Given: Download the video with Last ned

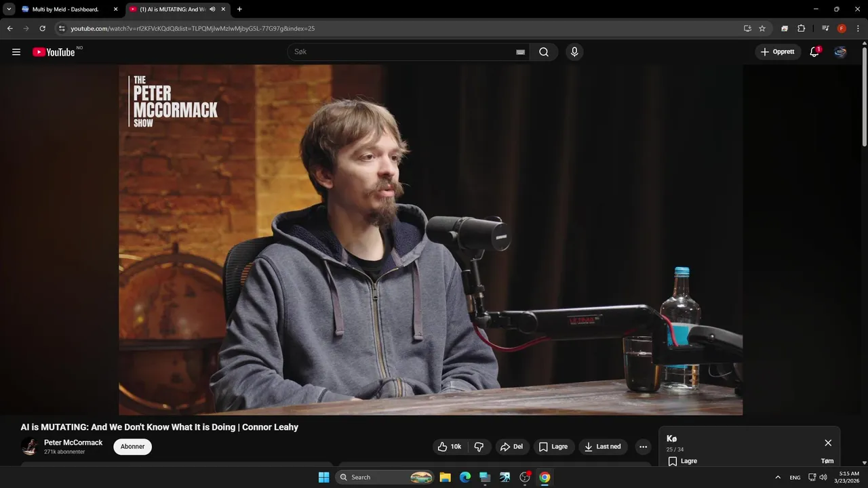Looking at the screenshot, I should coord(603,447).
